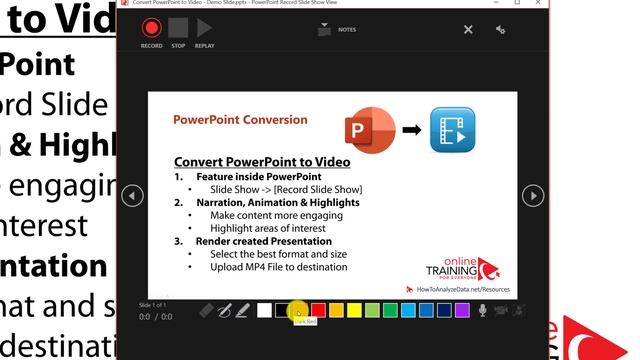Select the Highlighter tool
Image resolution: width=640 pixels, height=360 pixels.
click(x=243, y=311)
